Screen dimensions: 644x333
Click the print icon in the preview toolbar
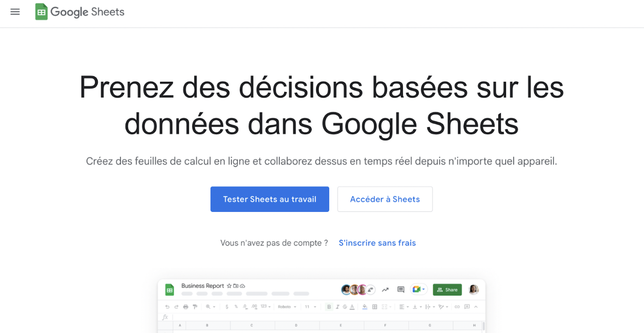[x=186, y=307]
